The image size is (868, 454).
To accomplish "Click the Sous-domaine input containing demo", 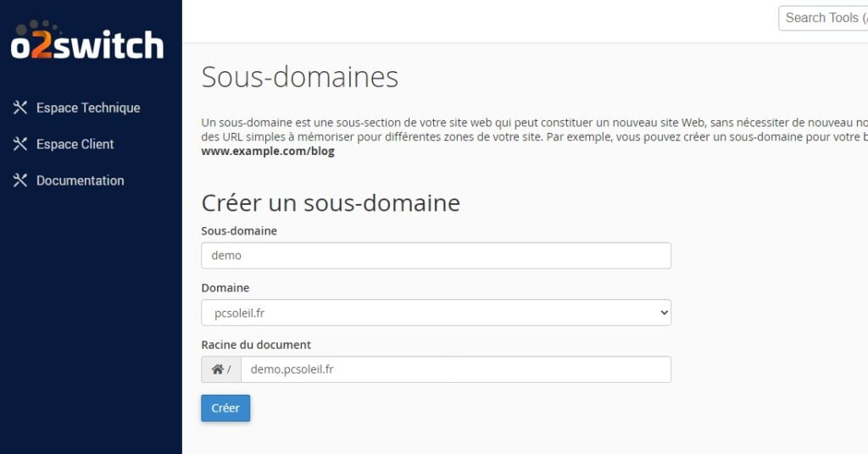I will pyautogui.click(x=437, y=256).
